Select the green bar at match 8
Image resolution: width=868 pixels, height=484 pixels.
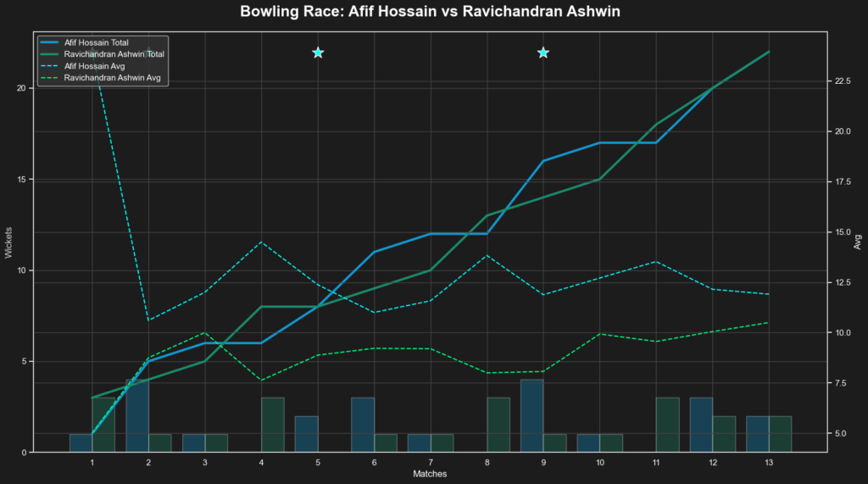point(498,425)
